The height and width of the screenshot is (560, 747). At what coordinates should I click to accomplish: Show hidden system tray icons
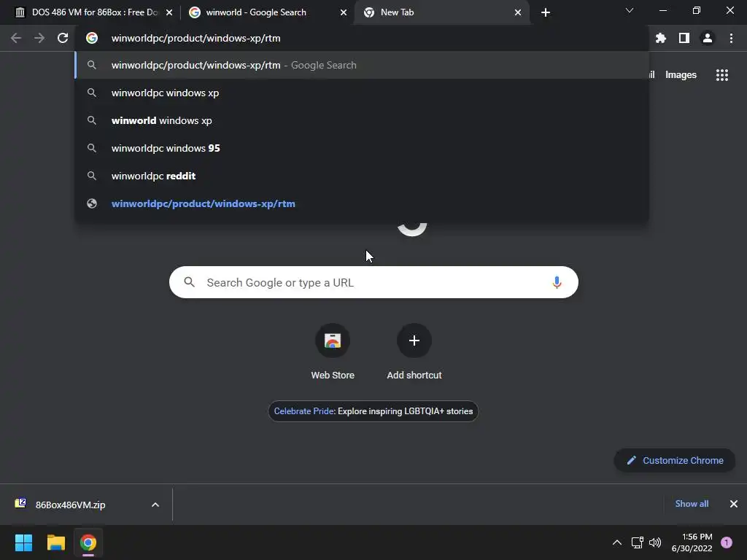click(x=617, y=542)
